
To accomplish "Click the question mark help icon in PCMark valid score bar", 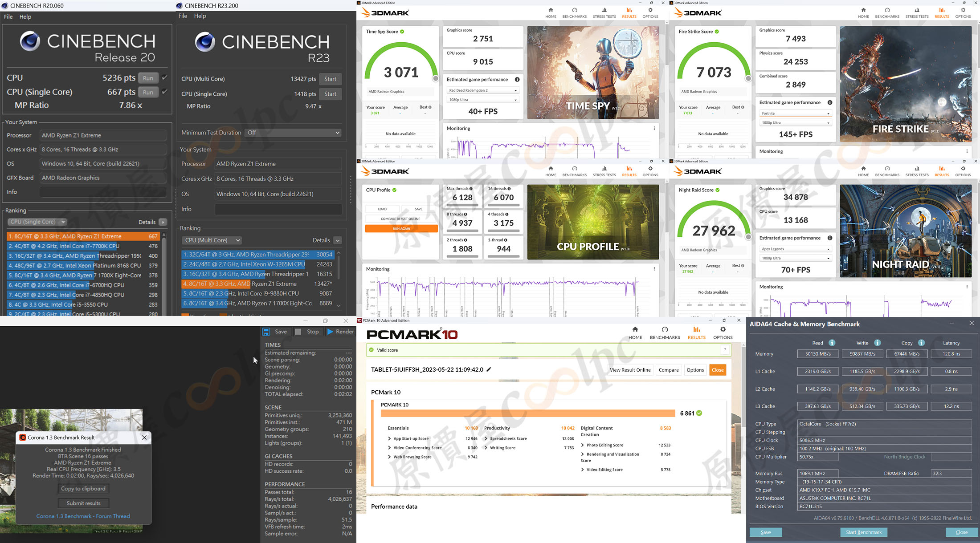I will 725,350.
